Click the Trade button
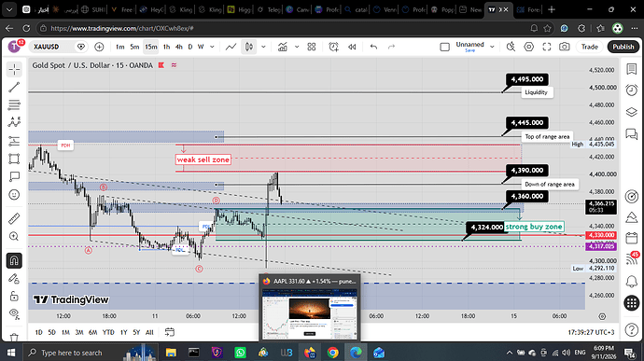Image resolution: width=644 pixels, height=361 pixels. click(589, 47)
